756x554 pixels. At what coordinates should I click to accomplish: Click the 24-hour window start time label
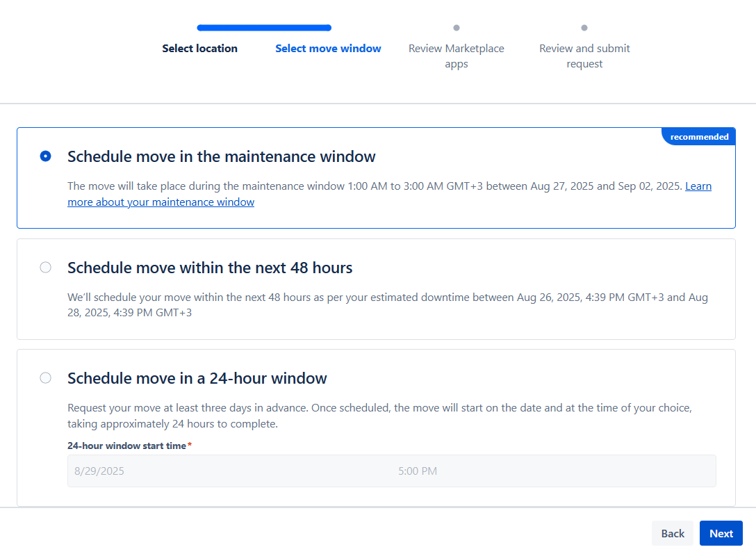tap(126, 446)
